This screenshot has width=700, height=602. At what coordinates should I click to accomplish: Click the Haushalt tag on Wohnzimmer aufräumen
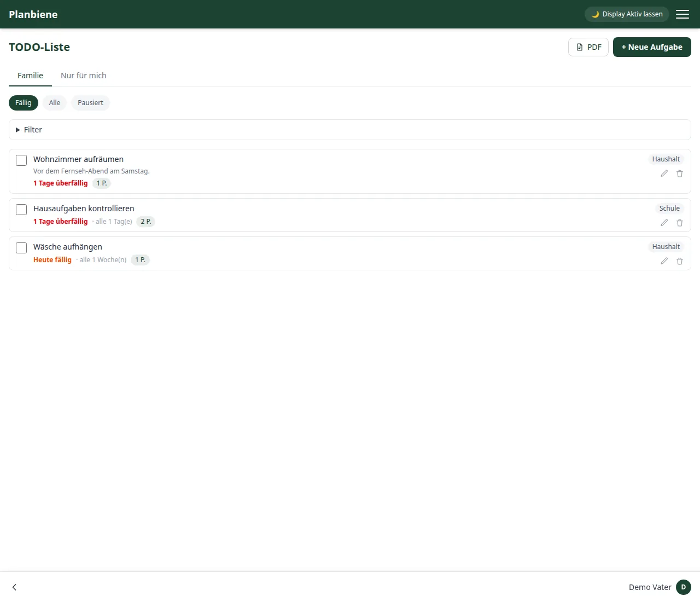[x=666, y=159]
